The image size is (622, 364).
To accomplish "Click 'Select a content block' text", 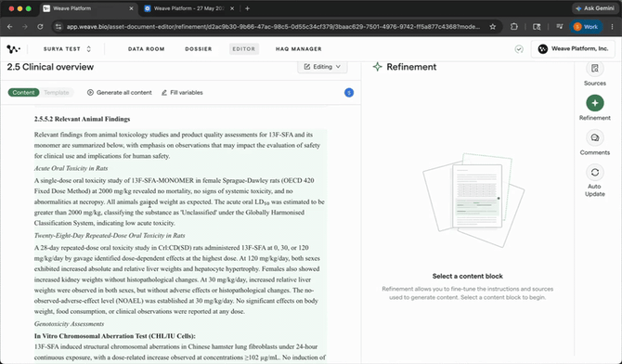I will pyautogui.click(x=467, y=277).
